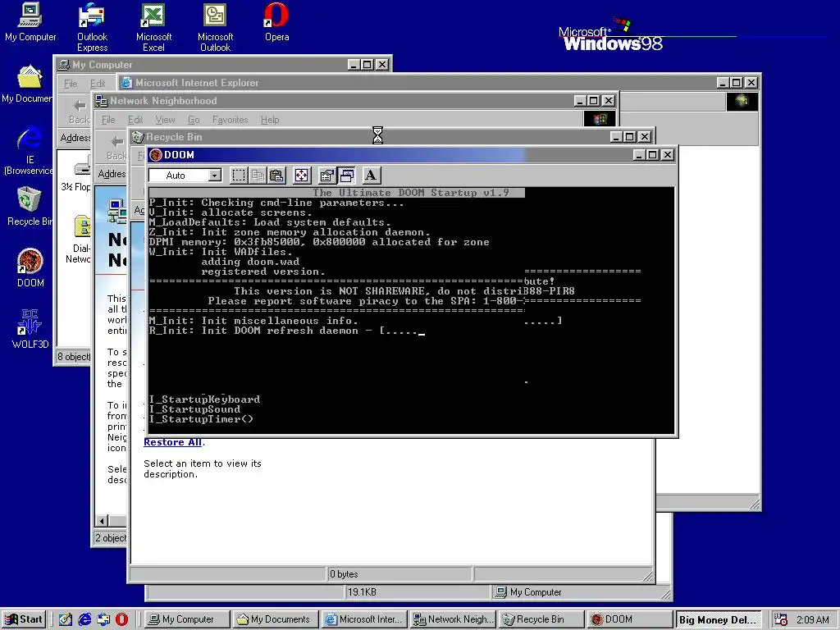Click the Copy icon in DOOM window toolbar
This screenshot has width=840, height=630.
(258, 176)
